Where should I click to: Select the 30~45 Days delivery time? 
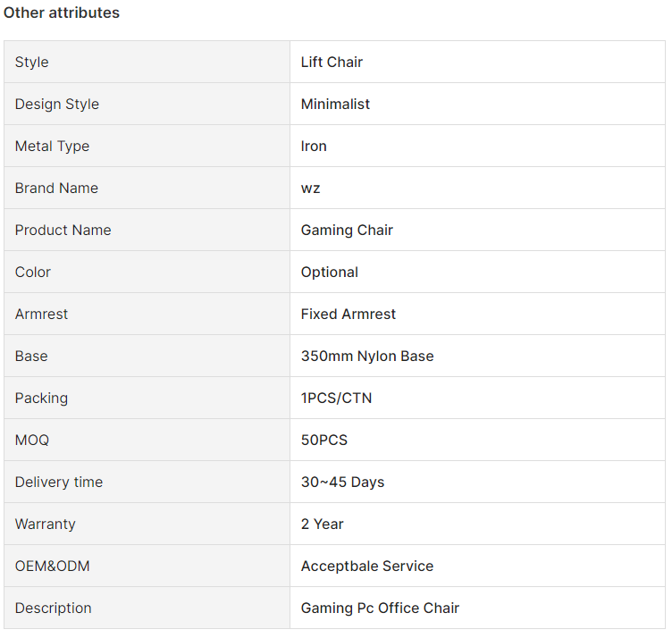click(x=342, y=482)
